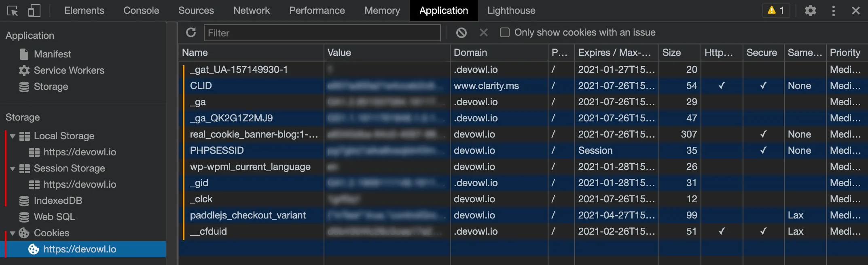The image size is (868, 265).
Task: Collapse the Local Storage tree
Action: (13, 136)
